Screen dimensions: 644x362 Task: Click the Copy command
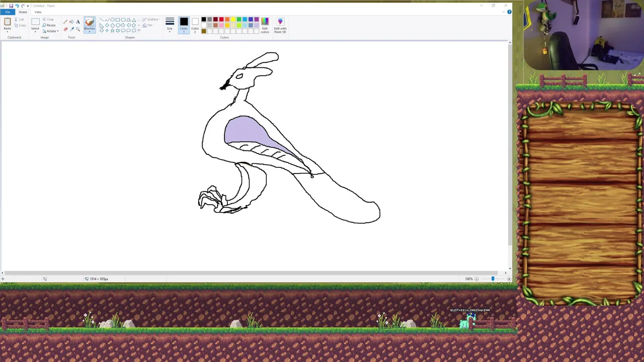20,25
